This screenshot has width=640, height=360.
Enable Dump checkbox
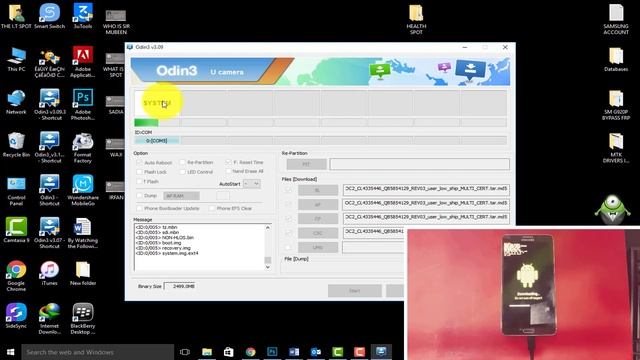click(x=139, y=196)
